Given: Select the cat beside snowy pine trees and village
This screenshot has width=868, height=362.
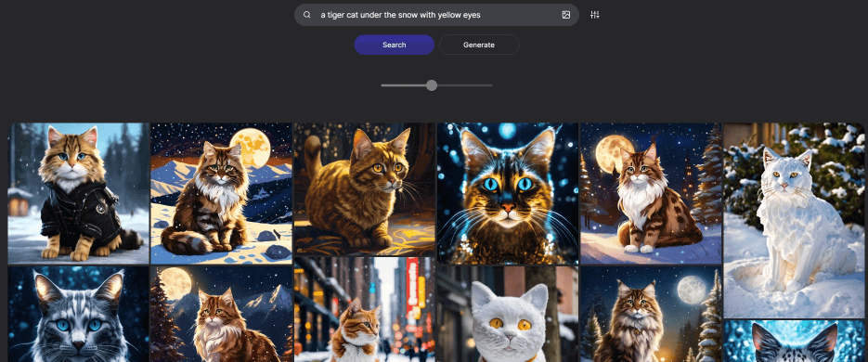Looking at the screenshot, I should [x=651, y=193].
